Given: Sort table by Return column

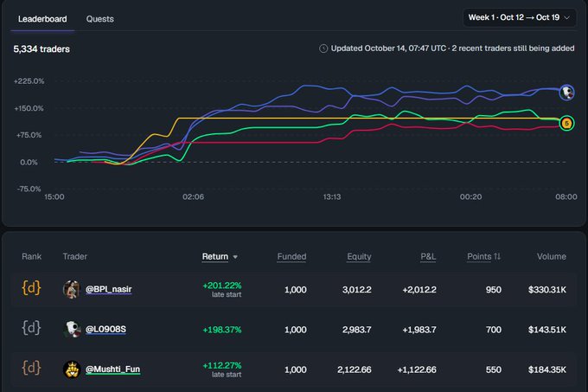Looking at the screenshot, I should 214,257.
